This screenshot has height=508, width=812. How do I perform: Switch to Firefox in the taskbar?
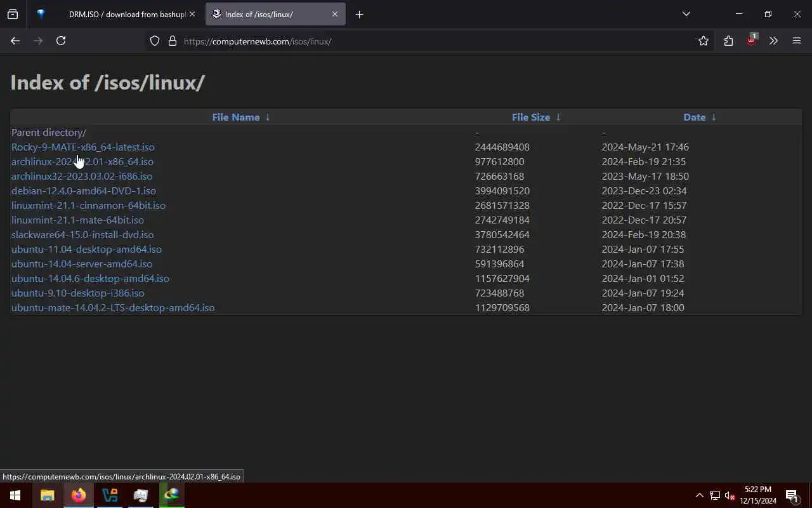pos(79,495)
